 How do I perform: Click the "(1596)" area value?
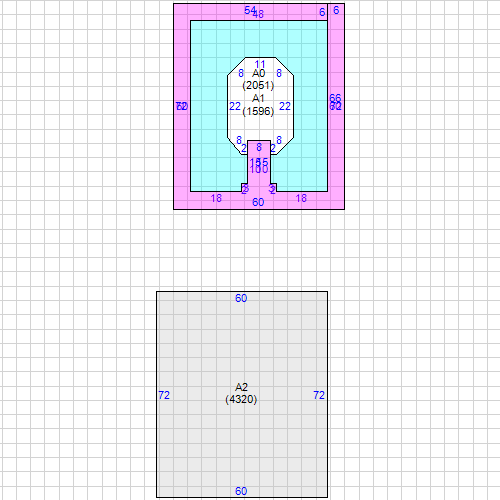coord(258,111)
